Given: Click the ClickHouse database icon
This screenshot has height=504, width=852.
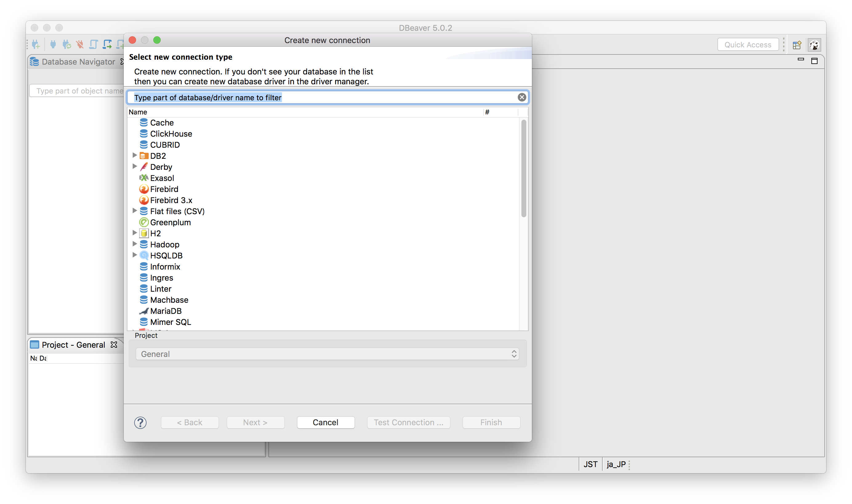Looking at the screenshot, I should point(144,134).
